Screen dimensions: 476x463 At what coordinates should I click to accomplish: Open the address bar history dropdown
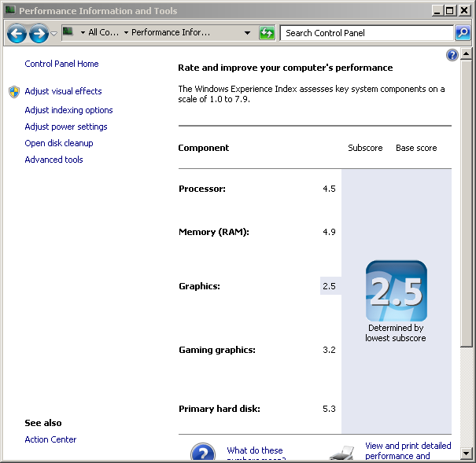(x=247, y=33)
